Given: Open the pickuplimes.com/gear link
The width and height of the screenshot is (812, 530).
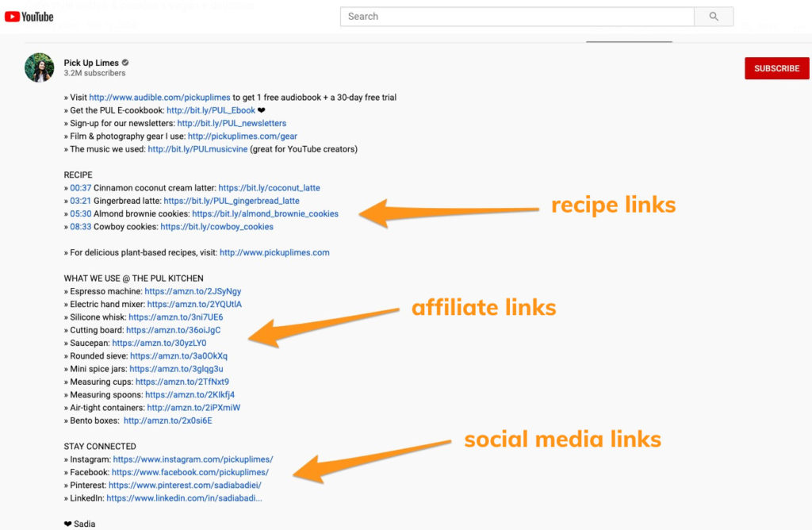Looking at the screenshot, I should click(x=243, y=136).
